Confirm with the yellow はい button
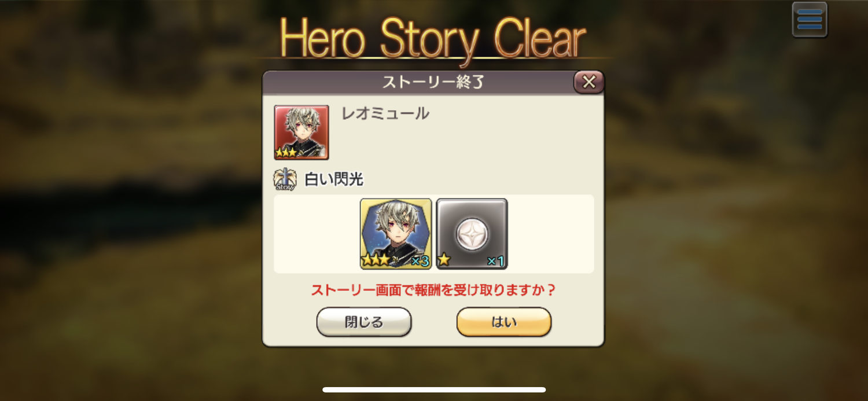Image resolution: width=868 pixels, height=401 pixels. [504, 322]
